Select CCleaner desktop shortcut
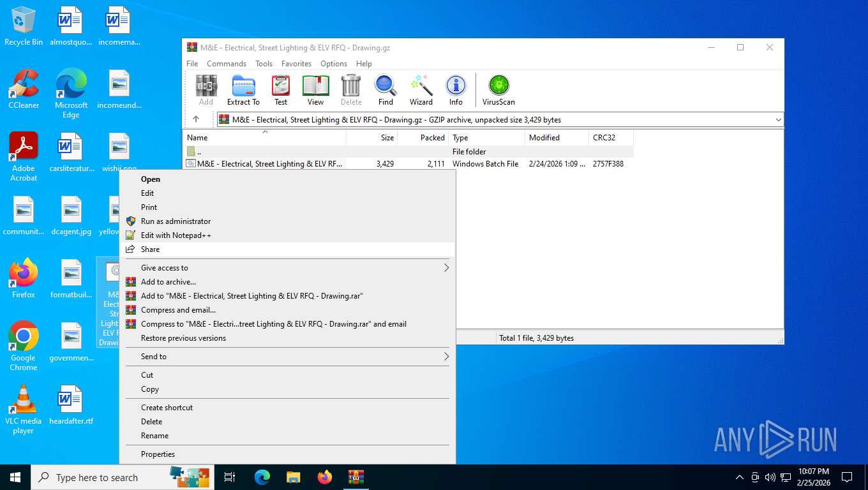This screenshot has height=490, width=868. click(24, 90)
